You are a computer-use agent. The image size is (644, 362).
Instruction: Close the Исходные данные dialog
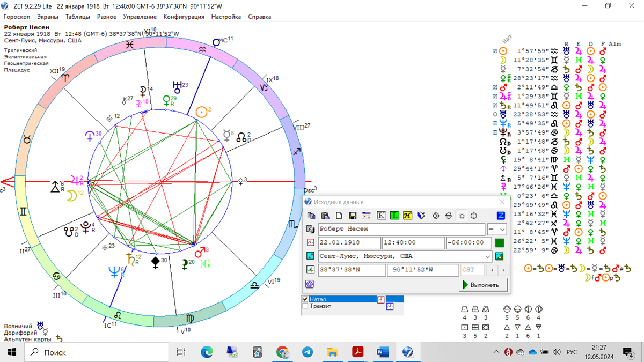[x=502, y=202]
